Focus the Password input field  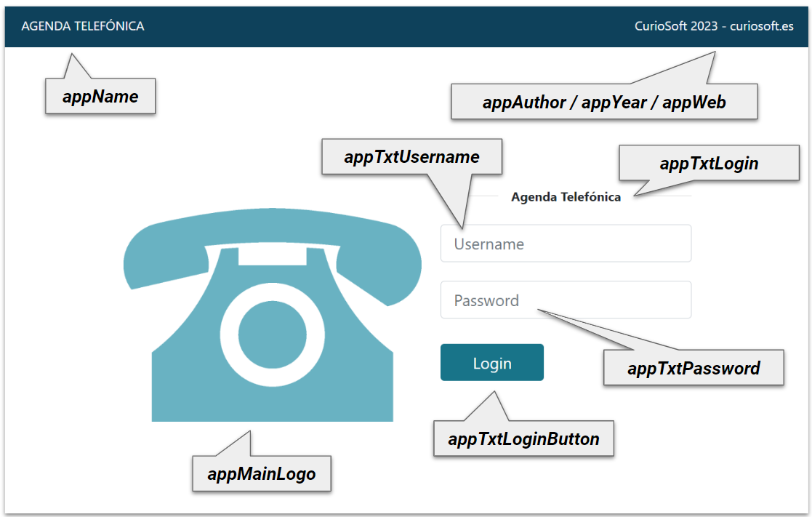[566, 300]
